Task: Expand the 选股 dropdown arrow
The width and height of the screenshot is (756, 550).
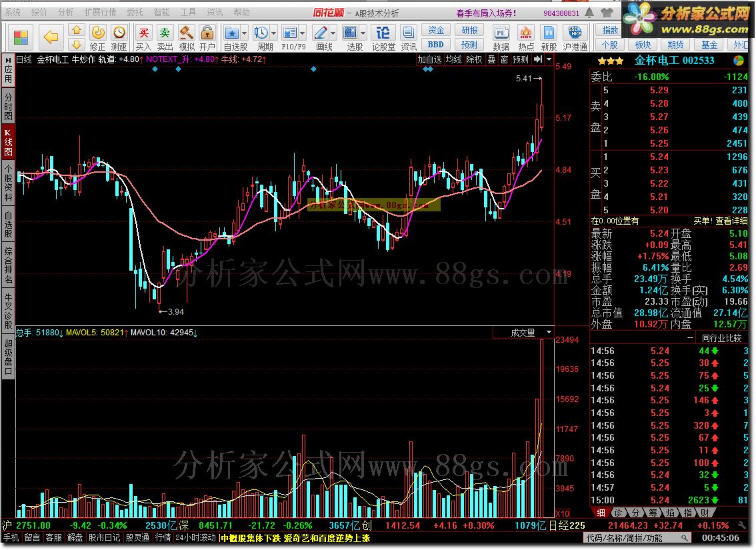Action: point(363,33)
